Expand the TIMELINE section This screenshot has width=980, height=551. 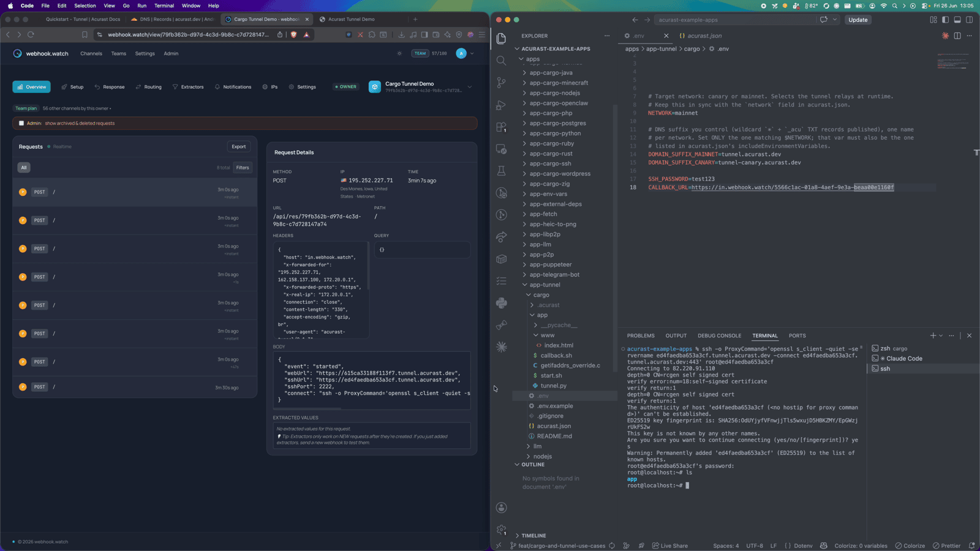[533, 536]
